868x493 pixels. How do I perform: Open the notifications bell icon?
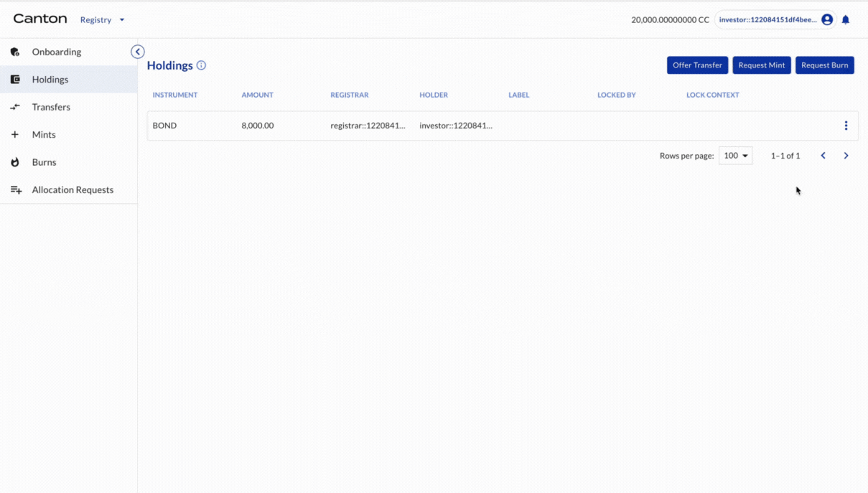845,19
